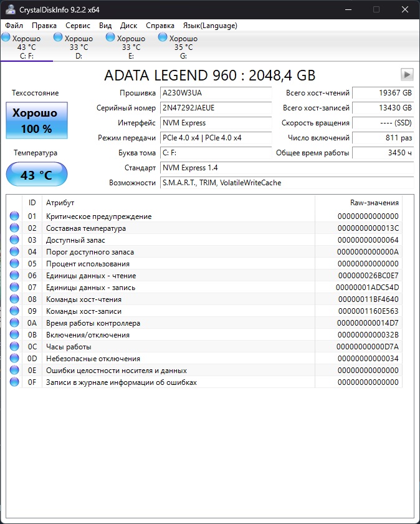The height and width of the screenshot is (524, 420).
Task: Close the CrystalDiskInfo window
Action: click(x=405, y=9)
